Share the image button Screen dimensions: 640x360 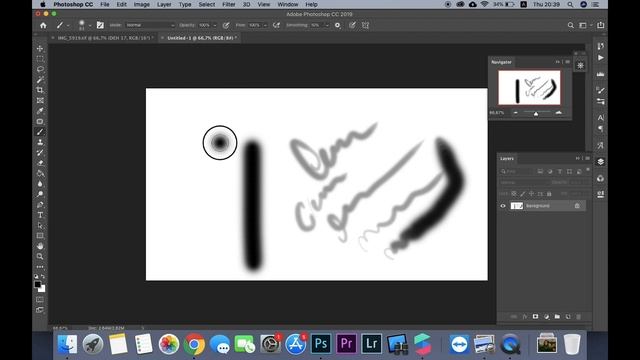tap(600, 25)
